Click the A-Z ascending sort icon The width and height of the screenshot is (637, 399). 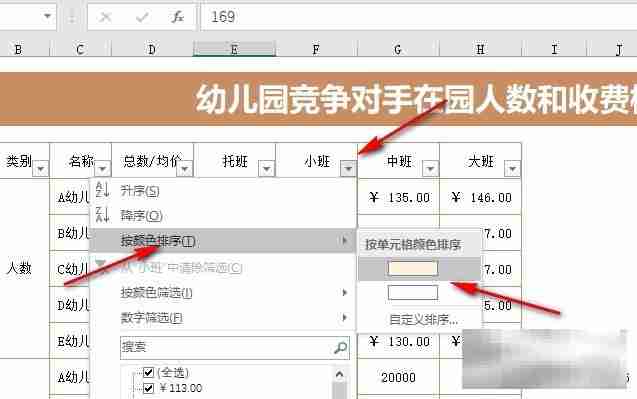pyautogui.click(x=102, y=190)
